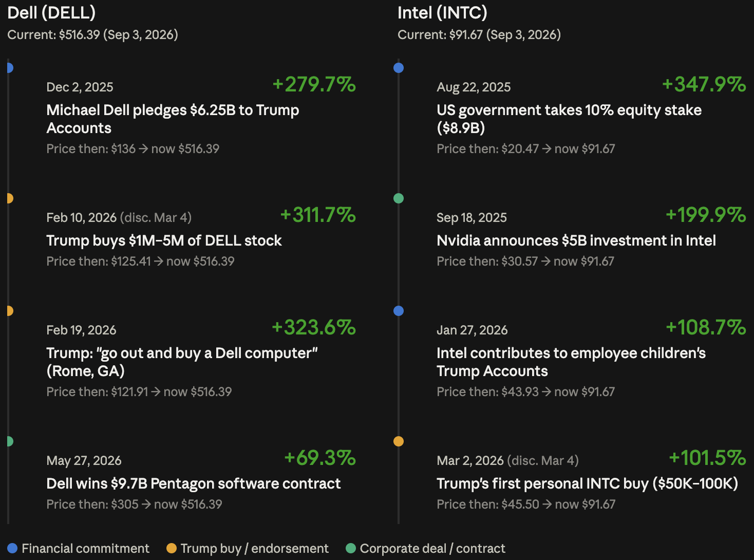Click 'Price then: $30.57 → now $91.67' line

pos(525,262)
